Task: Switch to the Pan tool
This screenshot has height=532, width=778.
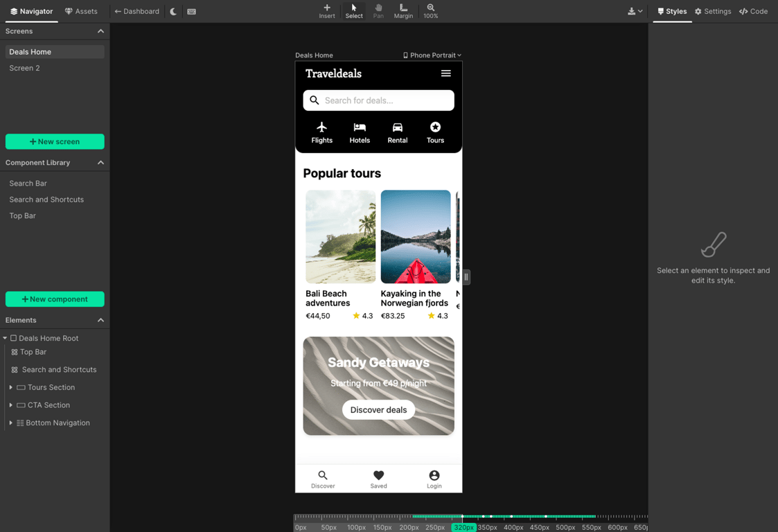Action: (x=378, y=11)
